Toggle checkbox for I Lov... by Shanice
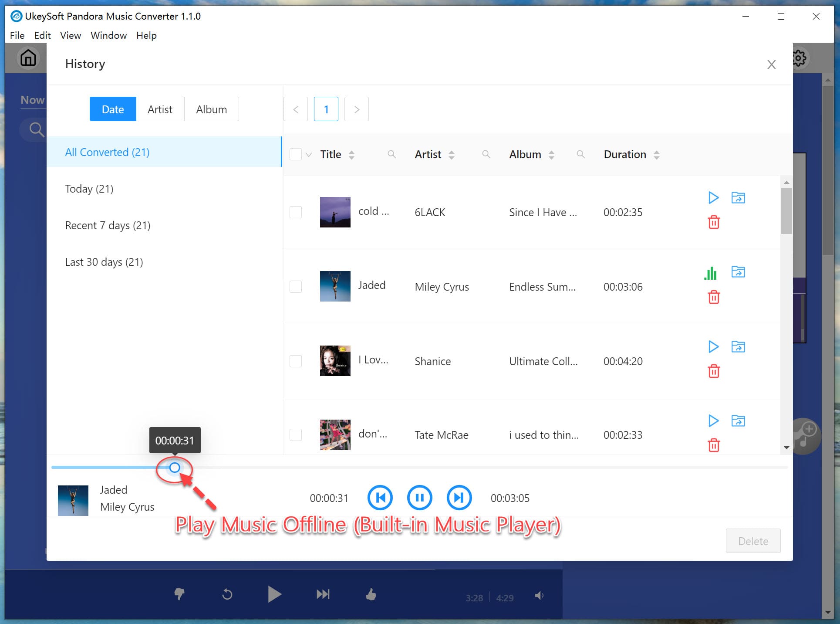 [296, 360]
